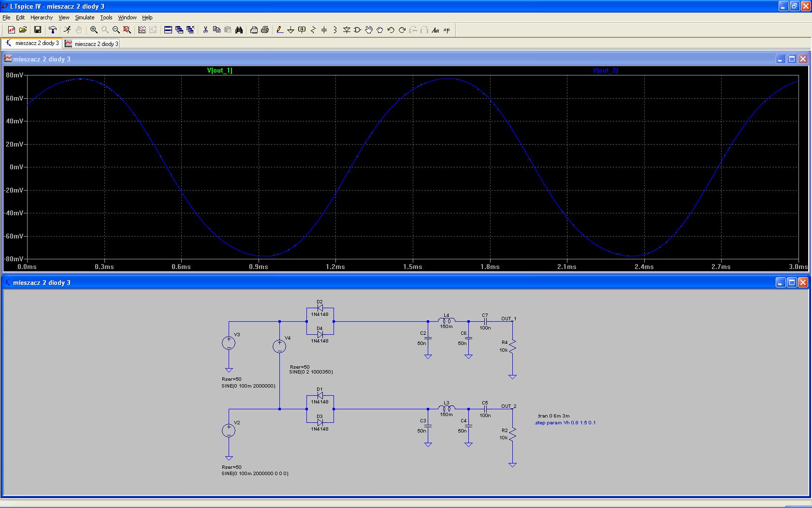This screenshot has height=508, width=812.
Task: Open the SPICE directive .op tool
Action: pos(447,30)
